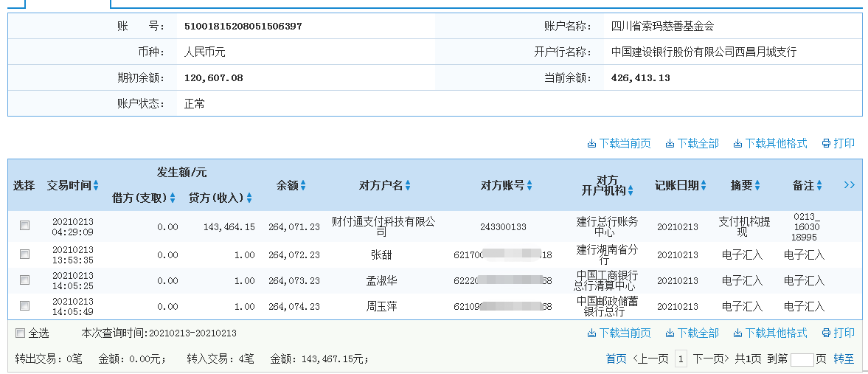Viewport: 868px width, 374px height.
Task: Sort by 记账日期 column sort arrows
Action: [704, 186]
